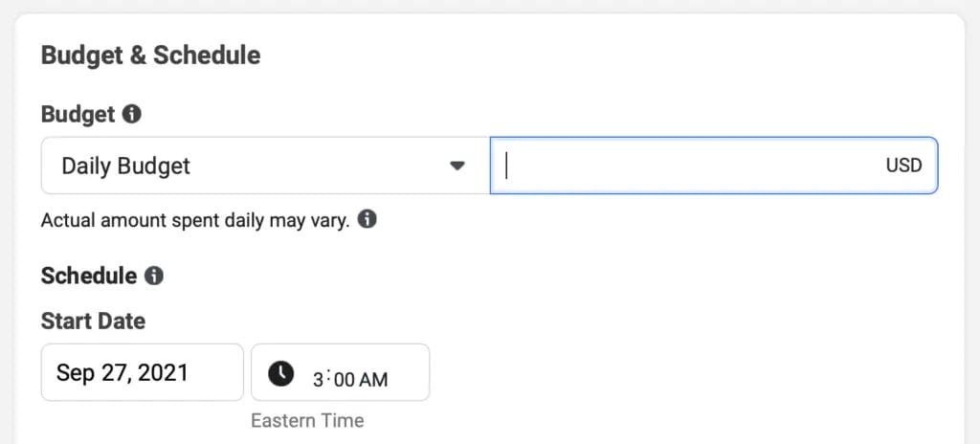The width and height of the screenshot is (980, 444).
Task: Open the Daily Budget dropdown
Action: (x=265, y=166)
